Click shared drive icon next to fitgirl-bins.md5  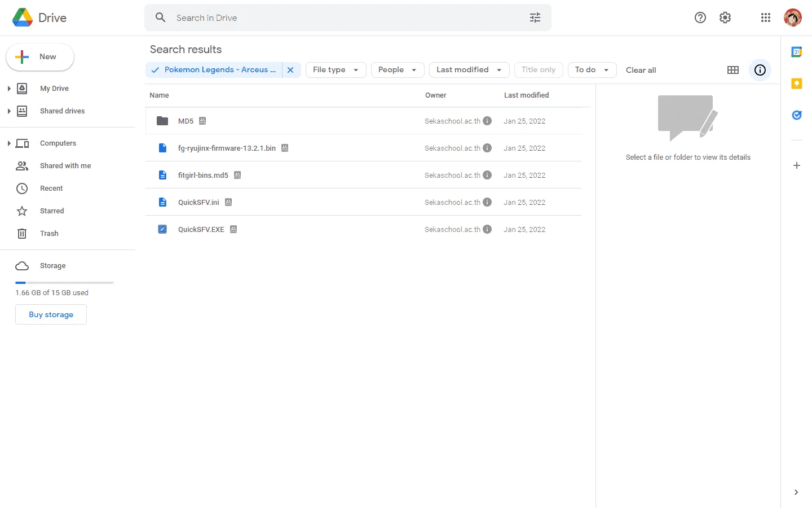click(237, 175)
